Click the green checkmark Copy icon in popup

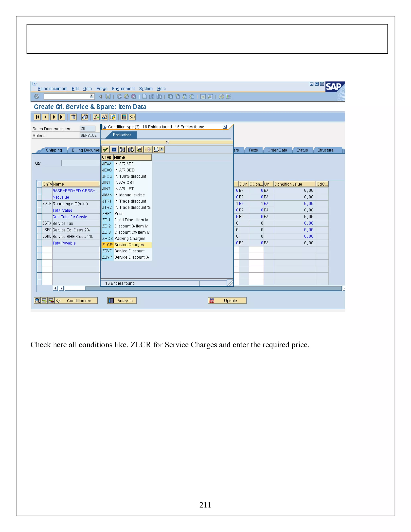pos(105,150)
